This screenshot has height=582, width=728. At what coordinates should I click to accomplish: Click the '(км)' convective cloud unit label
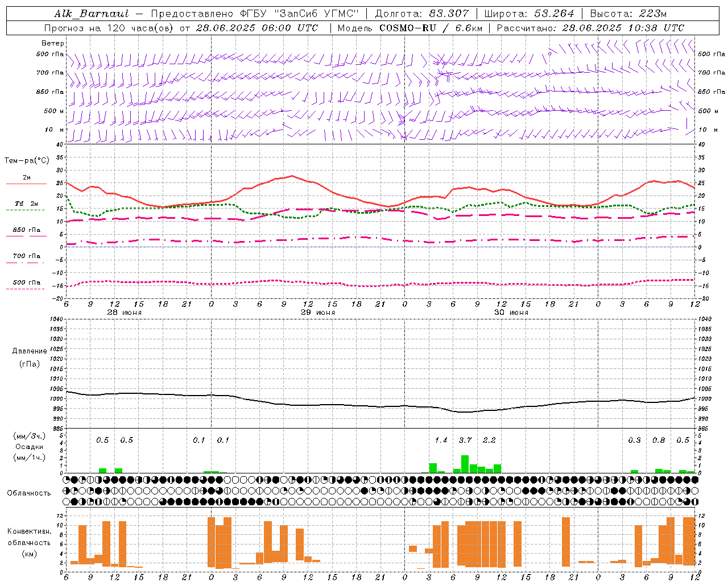[x=30, y=554]
